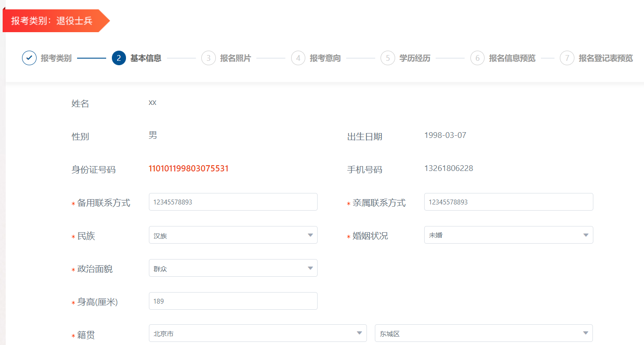
Task: Click the 备用联系方式 input field
Action: 233,202
